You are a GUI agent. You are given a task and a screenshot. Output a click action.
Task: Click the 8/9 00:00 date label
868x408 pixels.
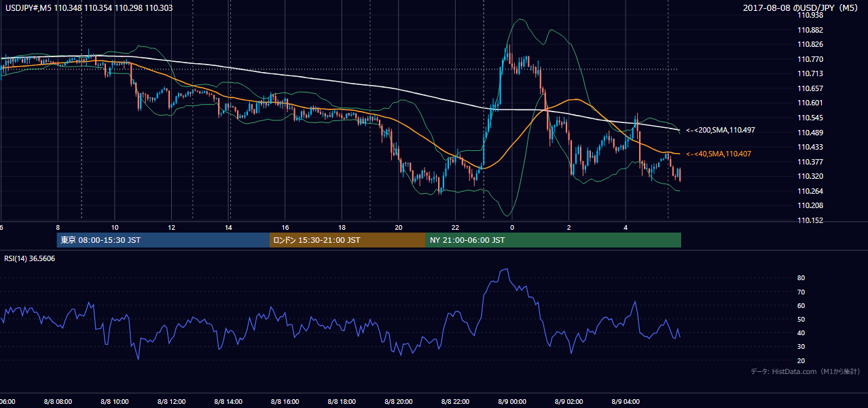pos(512,402)
